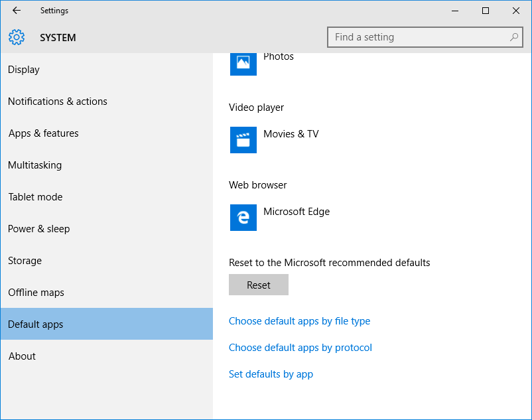Open Apps & features section
The width and height of the screenshot is (532, 420).
[107, 133]
